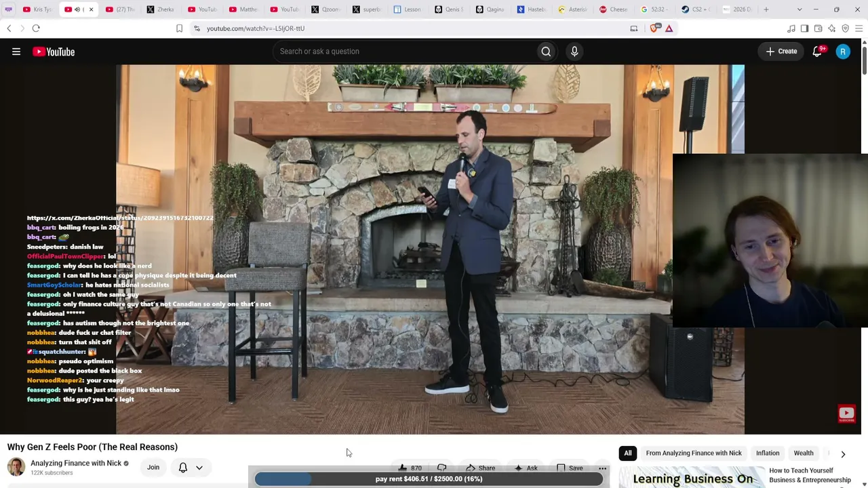Mute audio on the playing tab
868x488 pixels.
pos(77,9)
